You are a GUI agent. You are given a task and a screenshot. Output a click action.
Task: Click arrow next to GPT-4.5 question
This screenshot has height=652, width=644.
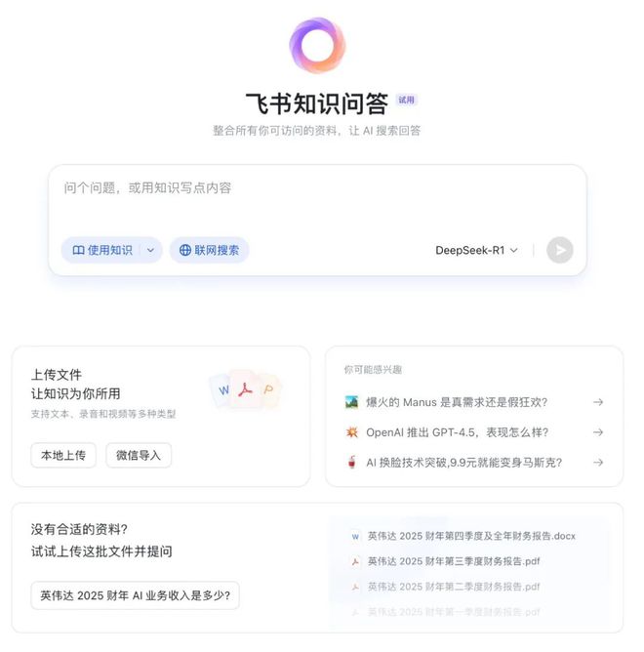click(x=598, y=432)
